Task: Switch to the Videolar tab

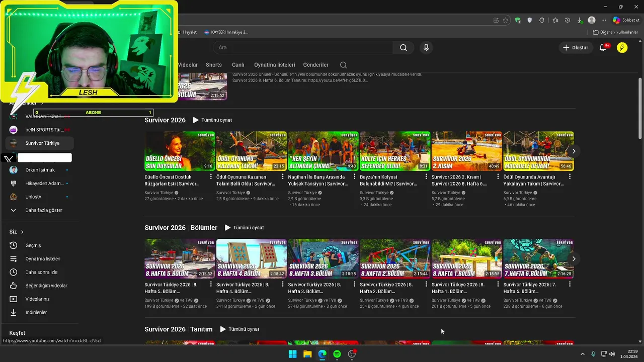Action: click(188, 65)
